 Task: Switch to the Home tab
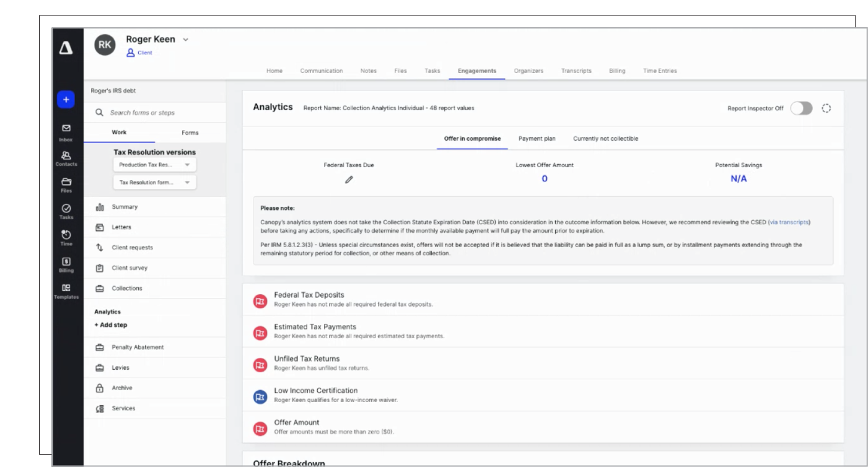click(274, 71)
